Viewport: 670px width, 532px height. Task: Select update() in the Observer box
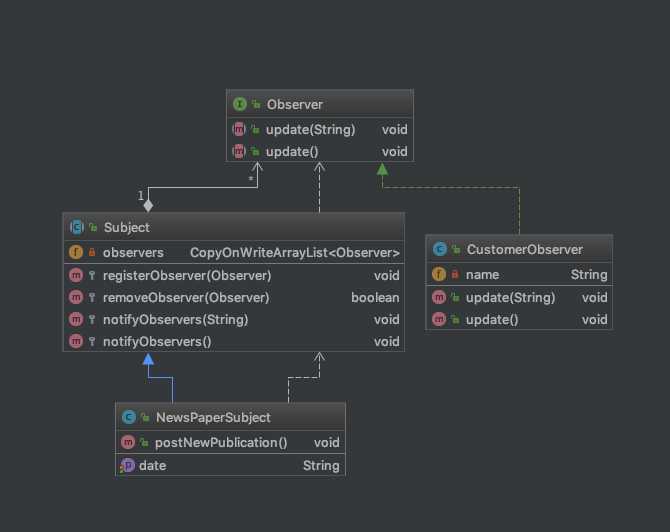pyautogui.click(x=292, y=152)
